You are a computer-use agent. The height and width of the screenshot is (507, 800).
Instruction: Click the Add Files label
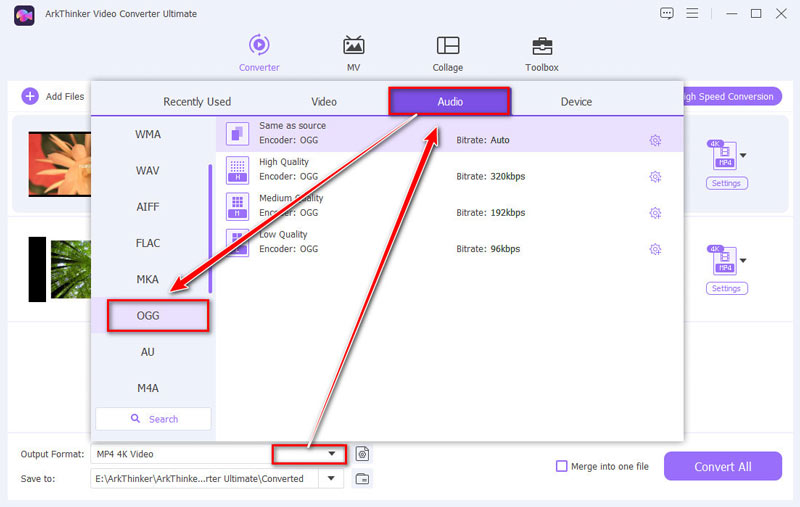click(x=65, y=96)
